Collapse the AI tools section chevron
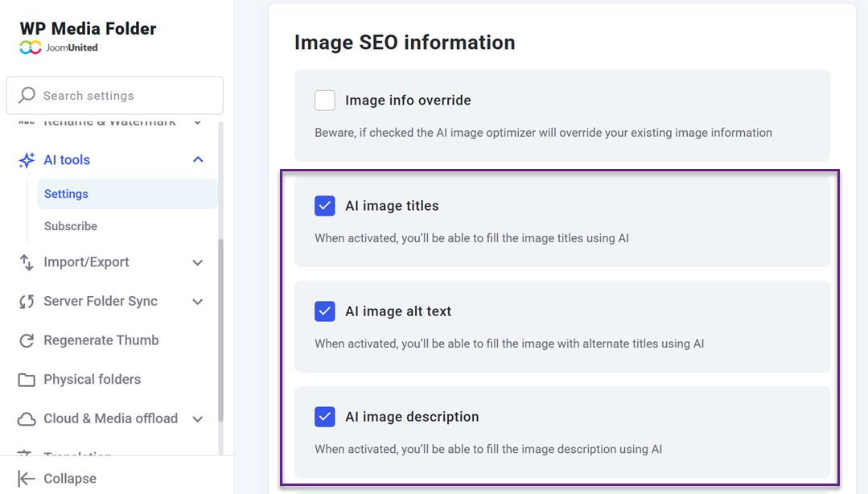868x494 pixels. [x=198, y=159]
